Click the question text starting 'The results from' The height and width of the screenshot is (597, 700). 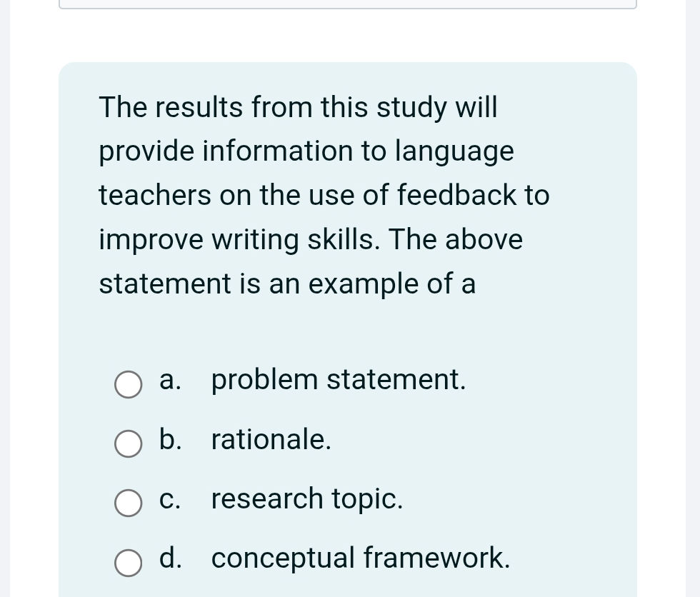click(x=298, y=108)
